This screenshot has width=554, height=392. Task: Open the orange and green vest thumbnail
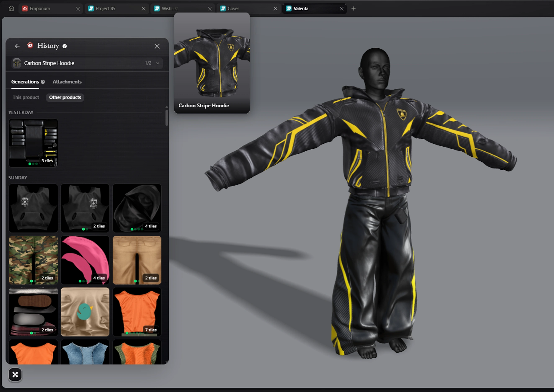137,352
